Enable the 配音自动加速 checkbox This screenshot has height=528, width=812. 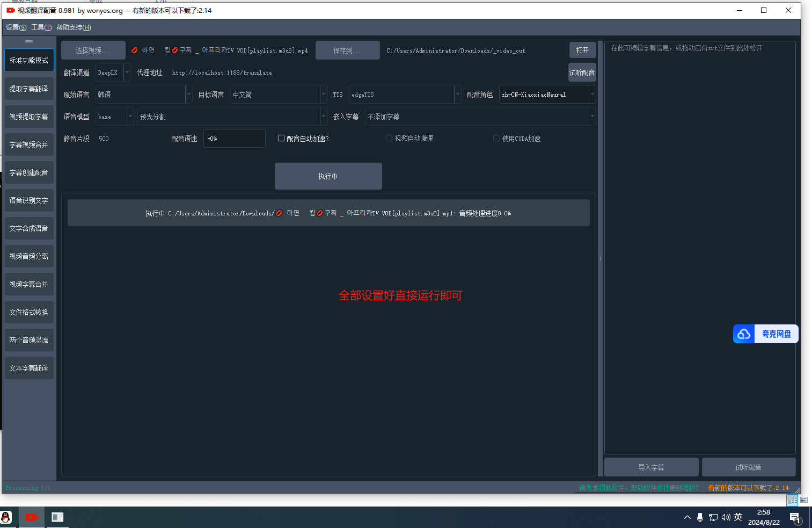point(281,139)
